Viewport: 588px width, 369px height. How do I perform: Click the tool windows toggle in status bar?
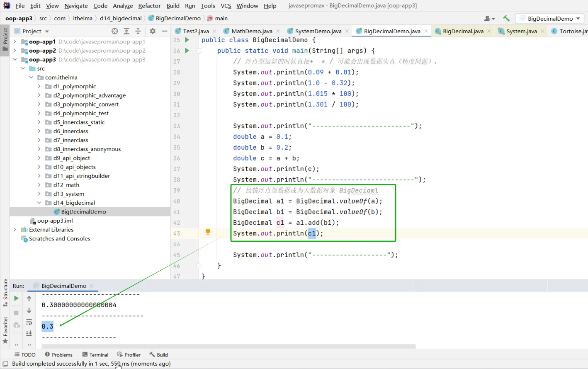coord(5,364)
